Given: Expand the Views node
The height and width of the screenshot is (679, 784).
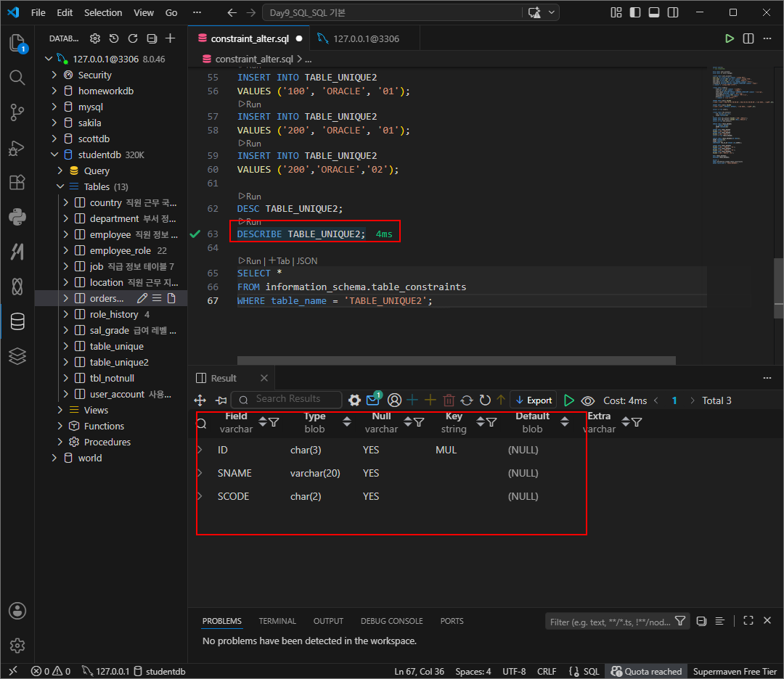Looking at the screenshot, I should point(60,410).
